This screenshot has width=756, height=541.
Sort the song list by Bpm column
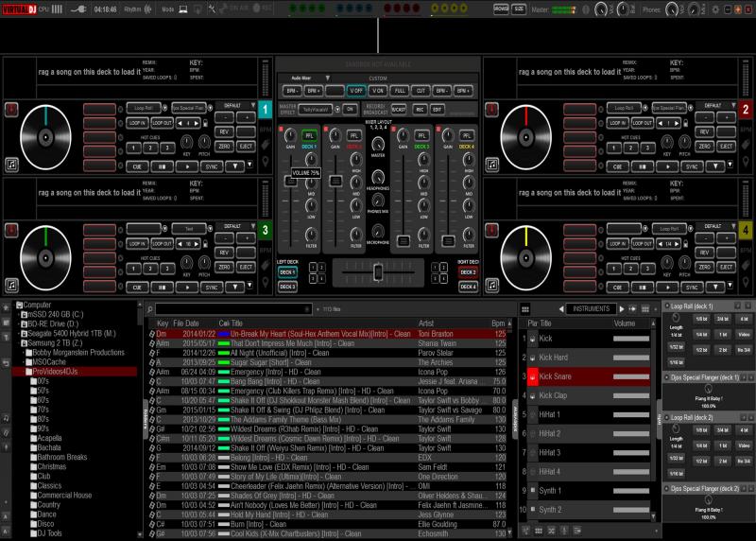click(x=498, y=323)
